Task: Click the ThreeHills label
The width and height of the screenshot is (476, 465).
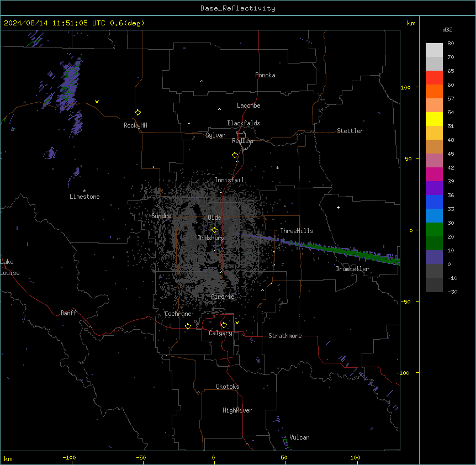Action: click(297, 231)
